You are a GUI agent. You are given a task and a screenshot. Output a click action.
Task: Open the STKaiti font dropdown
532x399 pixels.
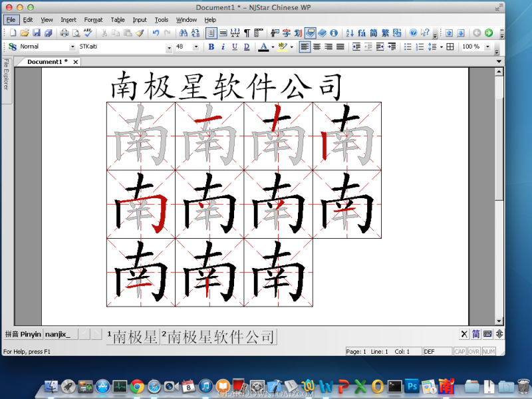169,48
